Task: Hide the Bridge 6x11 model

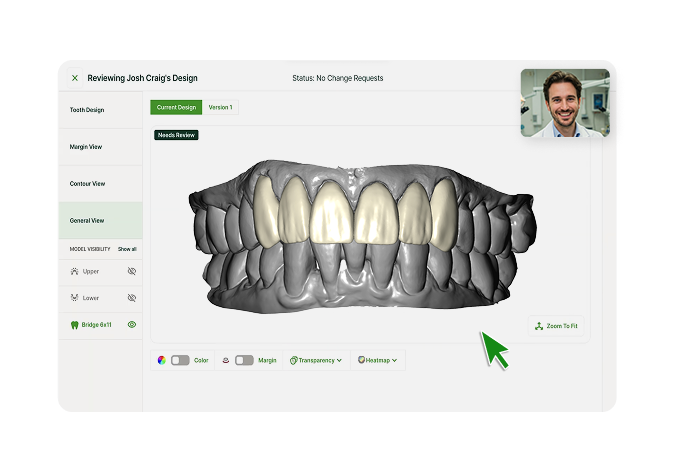Action: click(132, 325)
